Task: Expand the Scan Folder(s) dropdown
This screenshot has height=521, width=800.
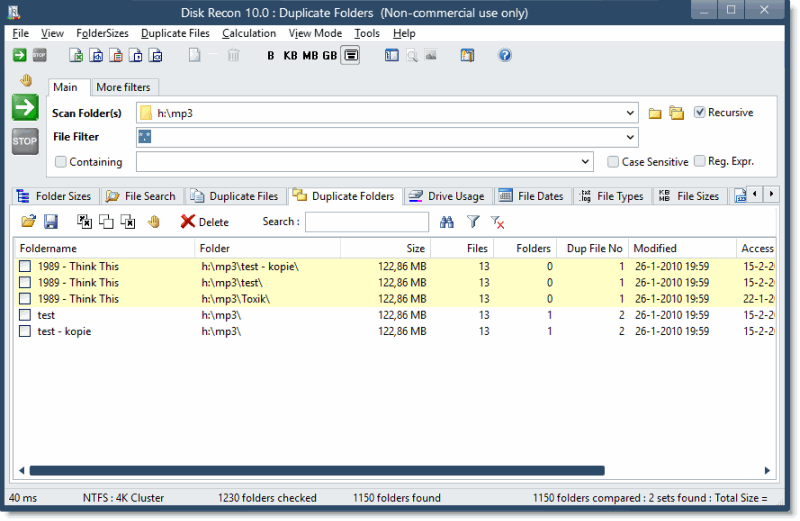Action: tap(630, 113)
